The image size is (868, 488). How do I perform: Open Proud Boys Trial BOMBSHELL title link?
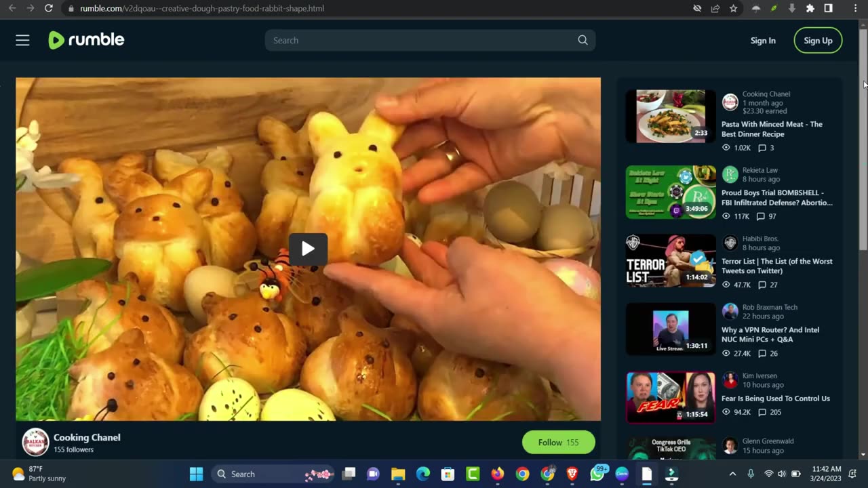click(776, 198)
